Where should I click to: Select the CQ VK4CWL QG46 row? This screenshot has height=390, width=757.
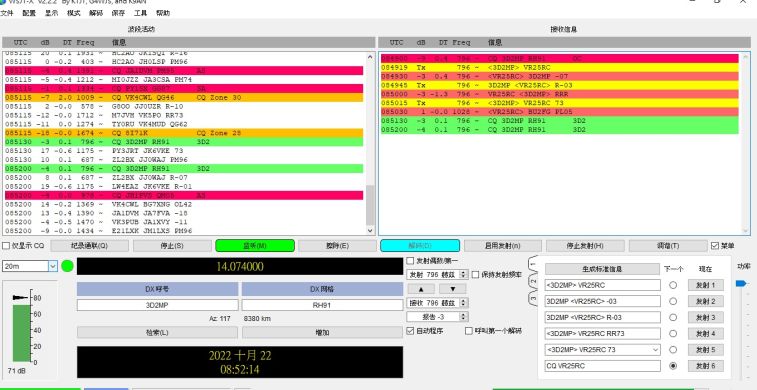tap(184, 98)
